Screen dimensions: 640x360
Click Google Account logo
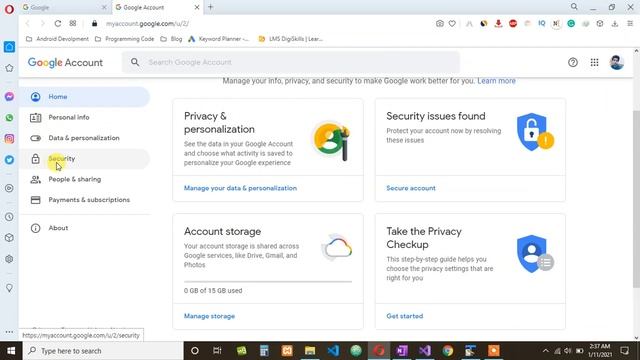[65, 62]
